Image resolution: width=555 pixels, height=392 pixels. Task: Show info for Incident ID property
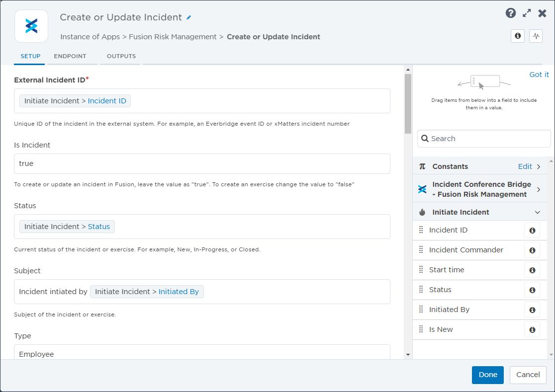(x=532, y=231)
